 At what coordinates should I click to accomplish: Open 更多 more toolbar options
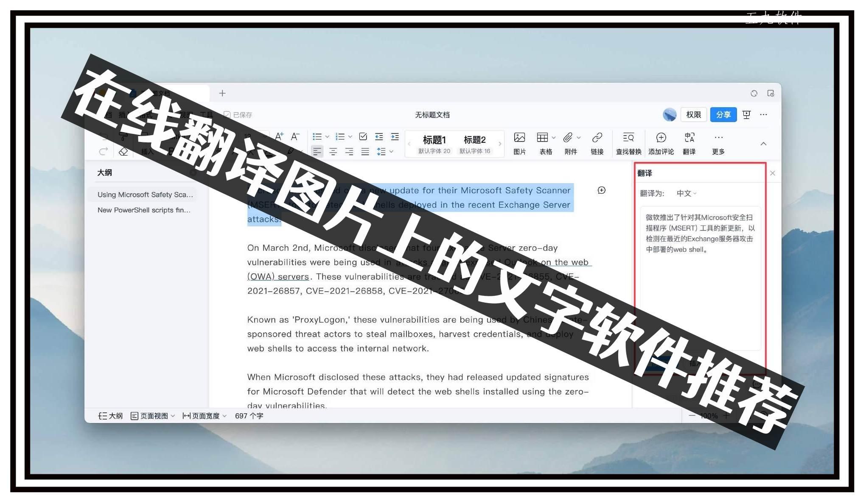[718, 143]
